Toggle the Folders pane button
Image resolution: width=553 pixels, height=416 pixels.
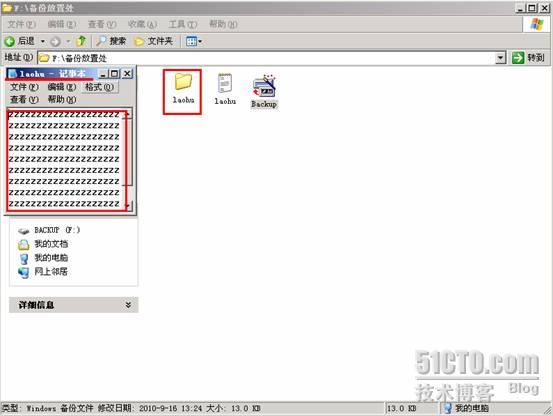point(153,41)
